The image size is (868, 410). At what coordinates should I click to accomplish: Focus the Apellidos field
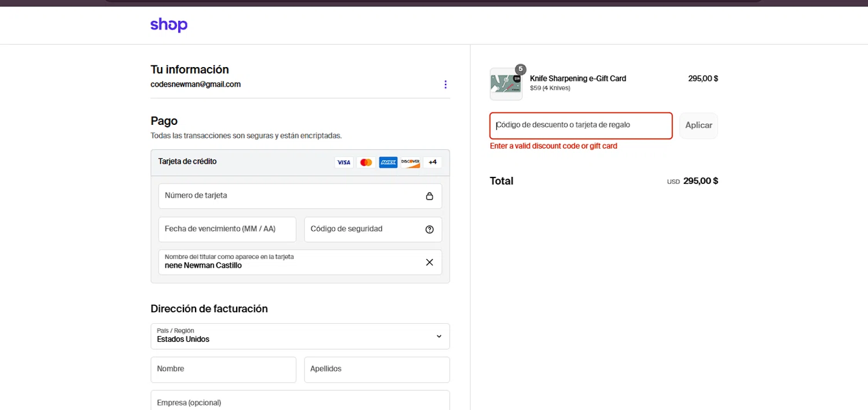coord(377,370)
